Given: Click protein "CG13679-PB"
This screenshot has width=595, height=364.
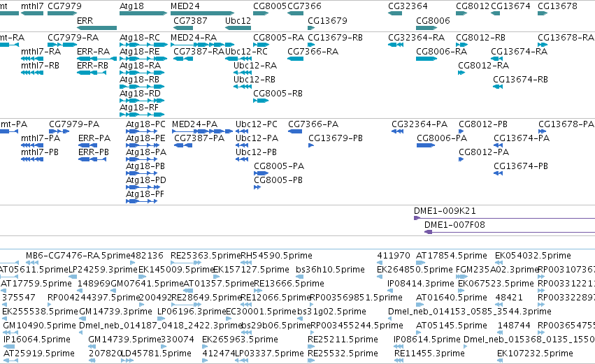Looking at the screenshot, I should 336,138.
